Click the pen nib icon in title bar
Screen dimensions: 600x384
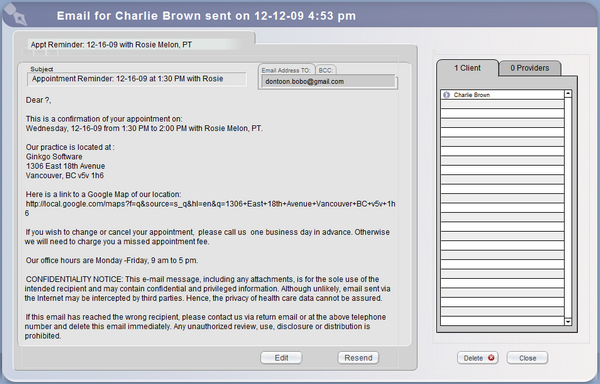click(x=16, y=15)
